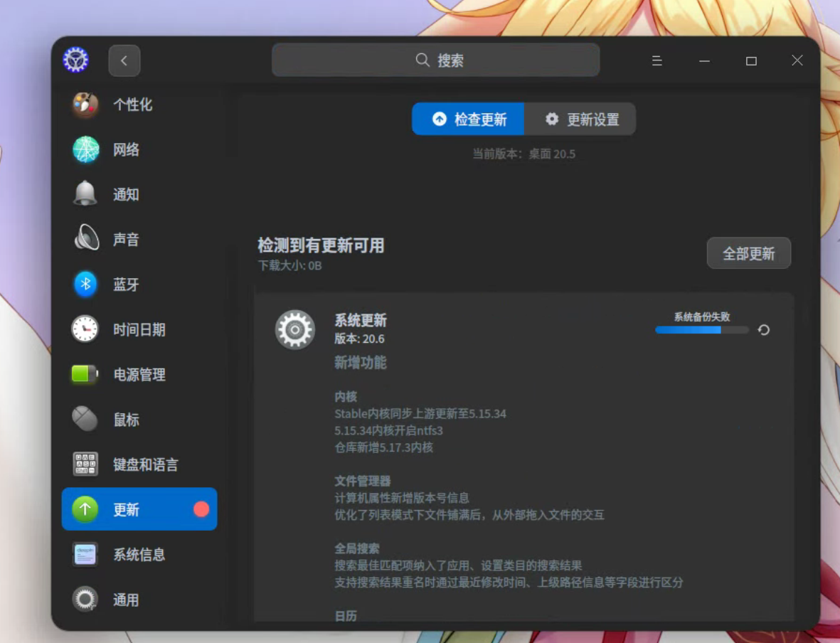
Task: Open Notification (通知) bell icon
Action: [85, 194]
